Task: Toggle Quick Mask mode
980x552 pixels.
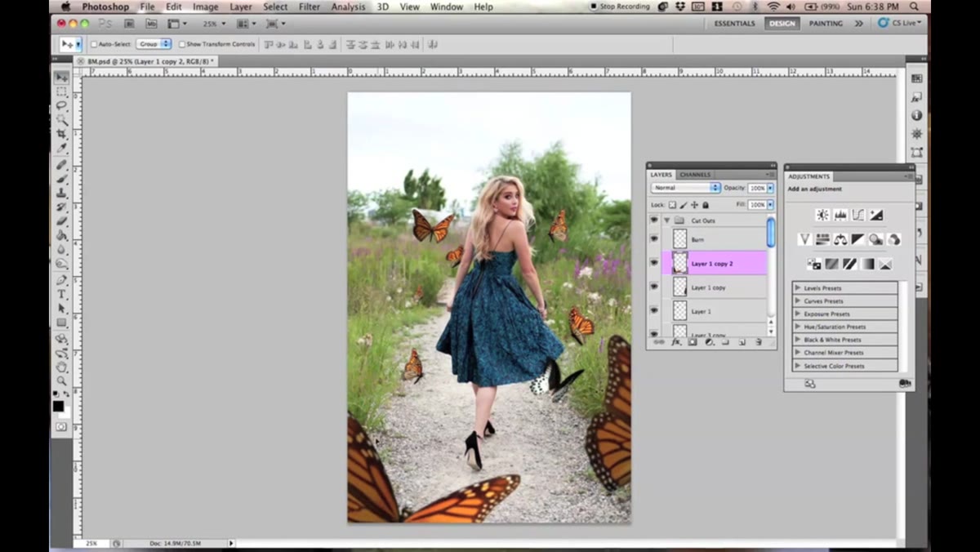Action: click(61, 427)
